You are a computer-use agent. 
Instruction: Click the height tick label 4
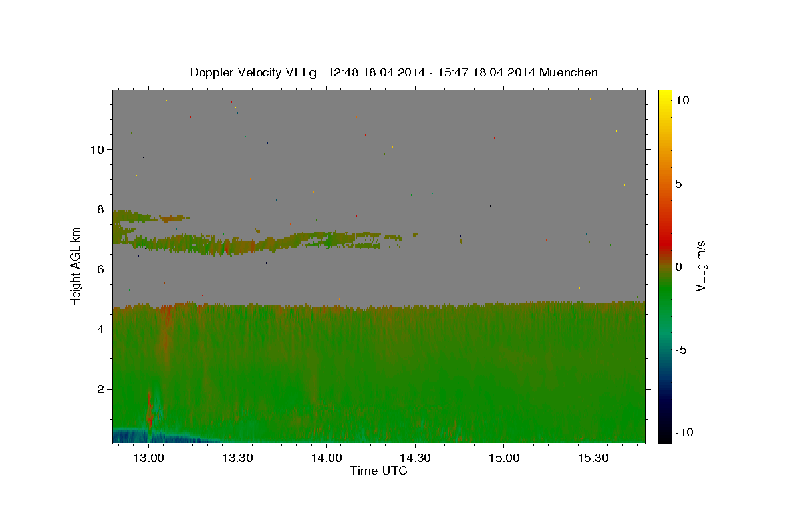(x=101, y=329)
